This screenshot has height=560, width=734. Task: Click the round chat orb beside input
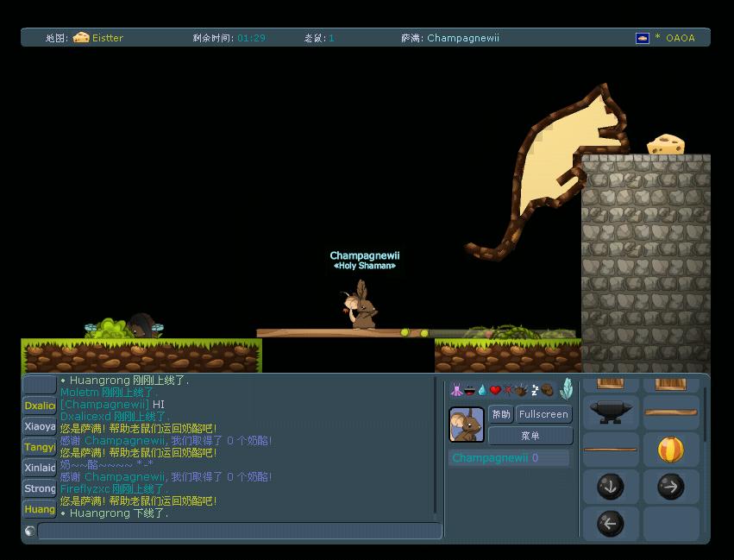point(30,531)
